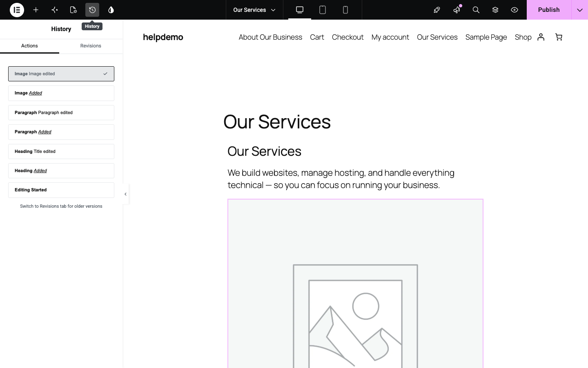Open the About Our Business nav link

(270, 37)
